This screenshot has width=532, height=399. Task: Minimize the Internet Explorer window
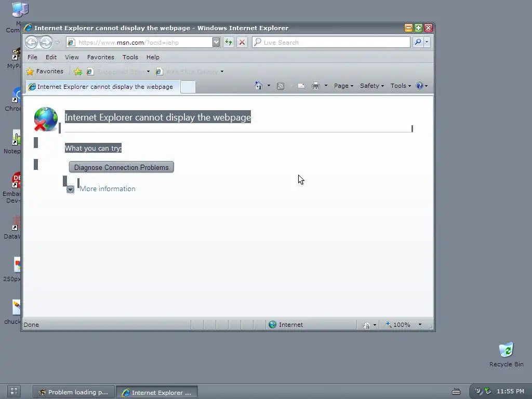pos(408,28)
